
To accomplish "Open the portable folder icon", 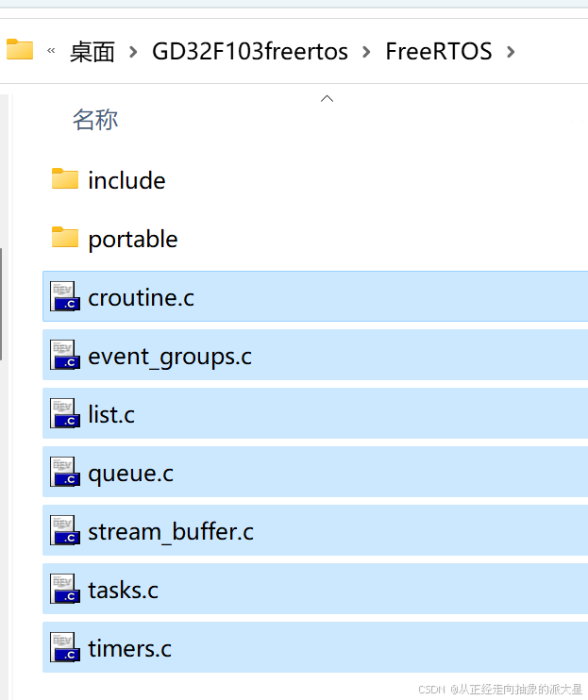I will click(65, 237).
